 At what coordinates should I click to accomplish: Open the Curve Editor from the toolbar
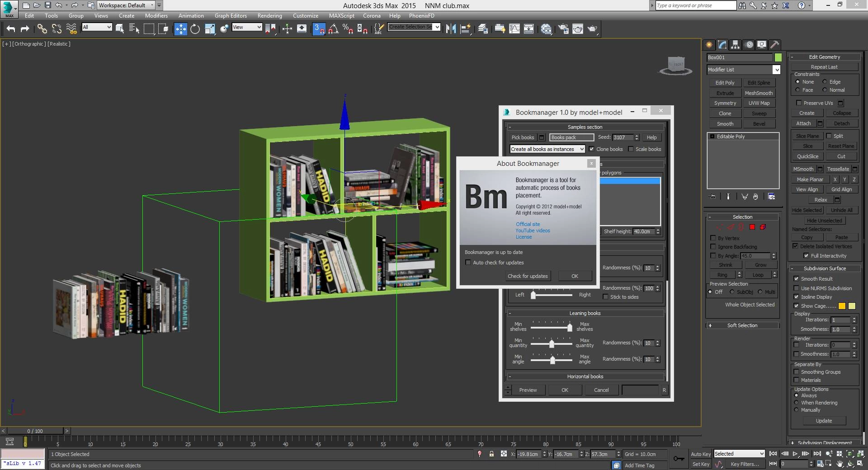(514, 29)
